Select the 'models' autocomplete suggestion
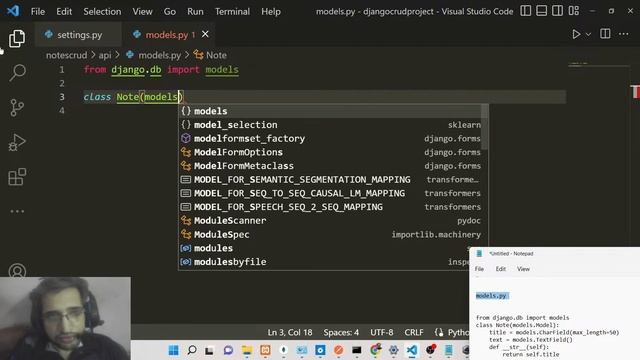This screenshot has width=640, height=360. 330,111
